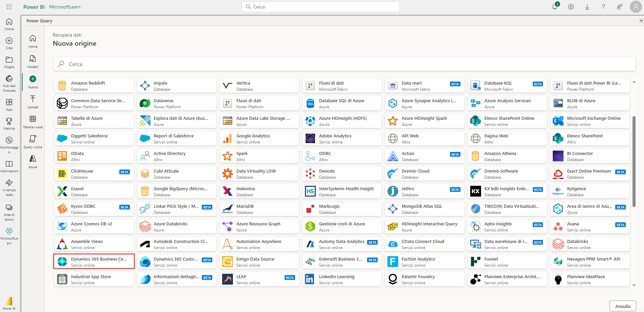The width and height of the screenshot is (644, 312).
Task: Select the Microsoft Exchange Online connector
Action: [590, 121]
